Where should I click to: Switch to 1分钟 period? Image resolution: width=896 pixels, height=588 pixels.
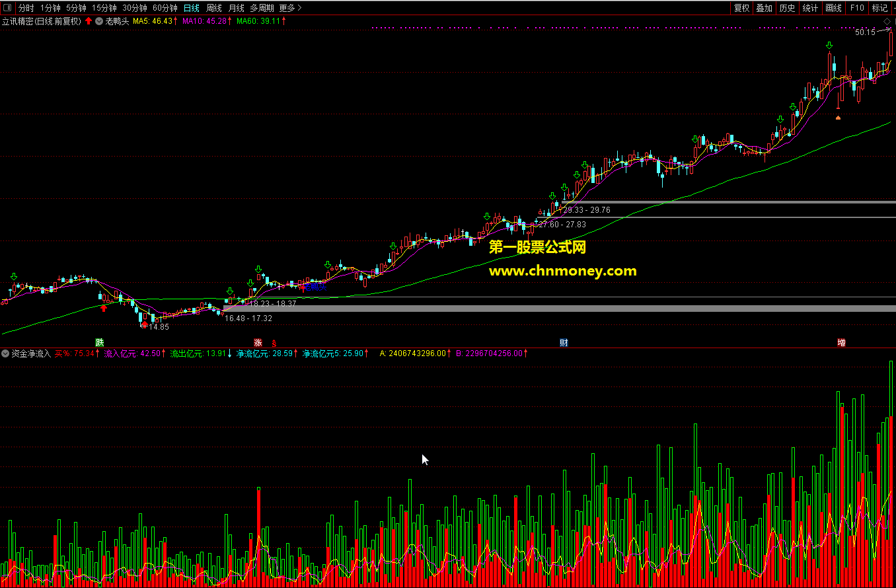pos(50,8)
